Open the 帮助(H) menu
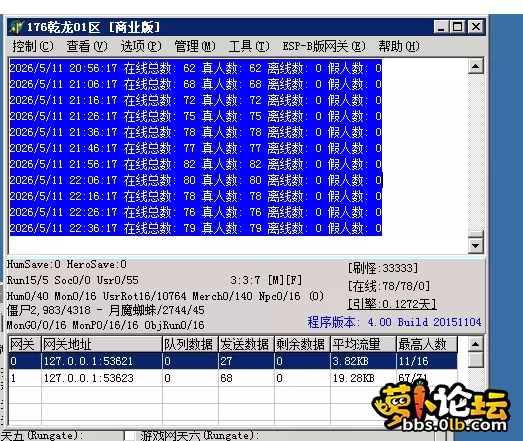 [x=399, y=46]
